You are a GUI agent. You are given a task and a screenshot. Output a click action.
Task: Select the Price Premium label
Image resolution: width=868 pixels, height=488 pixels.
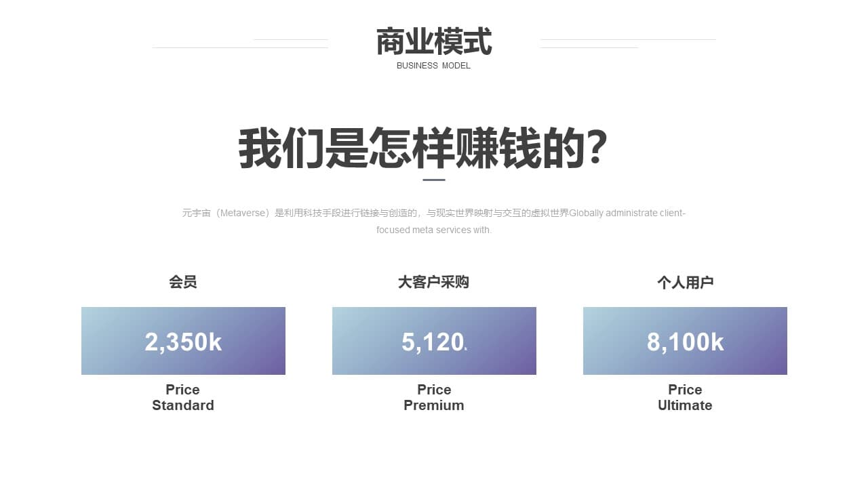coord(434,398)
